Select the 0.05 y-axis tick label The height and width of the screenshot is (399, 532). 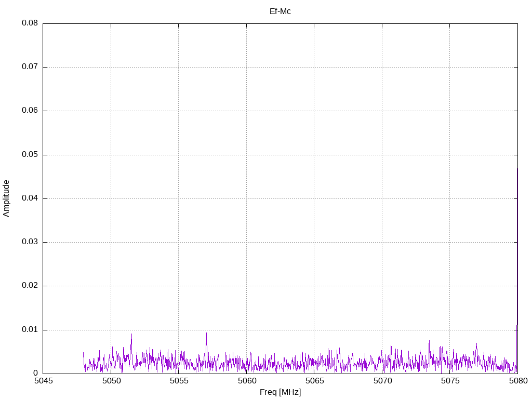(30, 155)
